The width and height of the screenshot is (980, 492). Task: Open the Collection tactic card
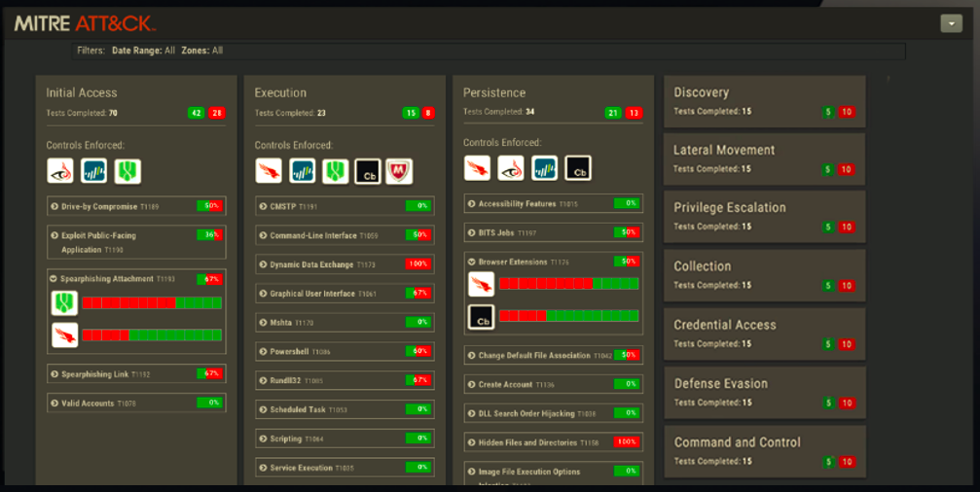point(764,275)
